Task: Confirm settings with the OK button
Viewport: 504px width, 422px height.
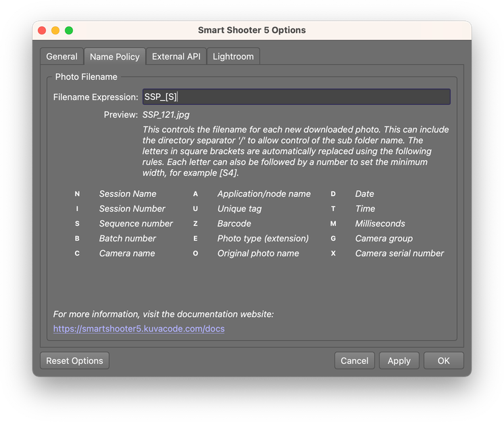Action: [443, 360]
